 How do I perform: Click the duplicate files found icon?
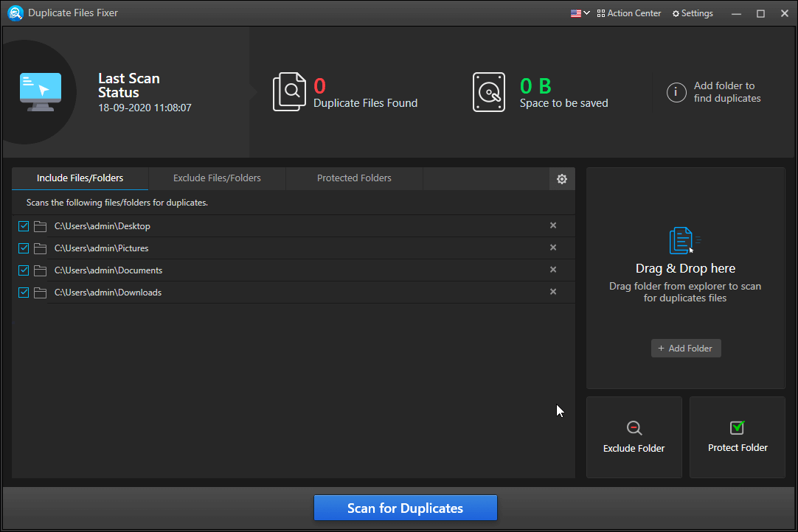(x=290, y=92)
